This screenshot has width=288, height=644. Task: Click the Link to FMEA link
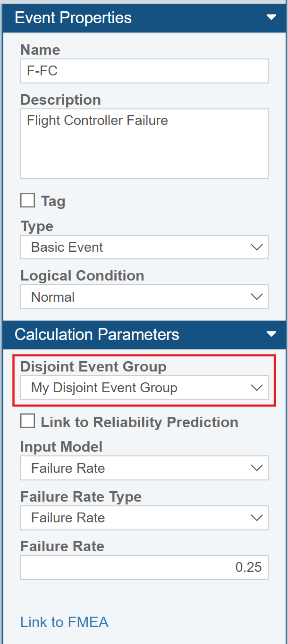(64, 622)
